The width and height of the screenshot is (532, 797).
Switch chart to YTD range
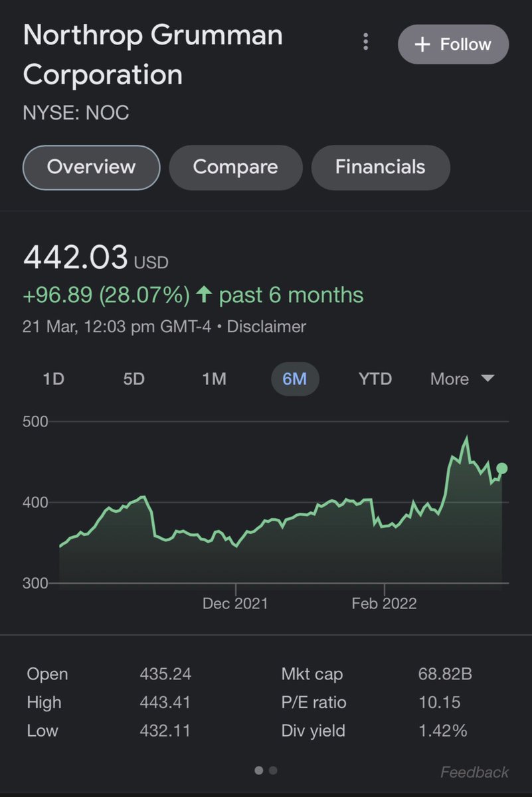pos(375,379)
